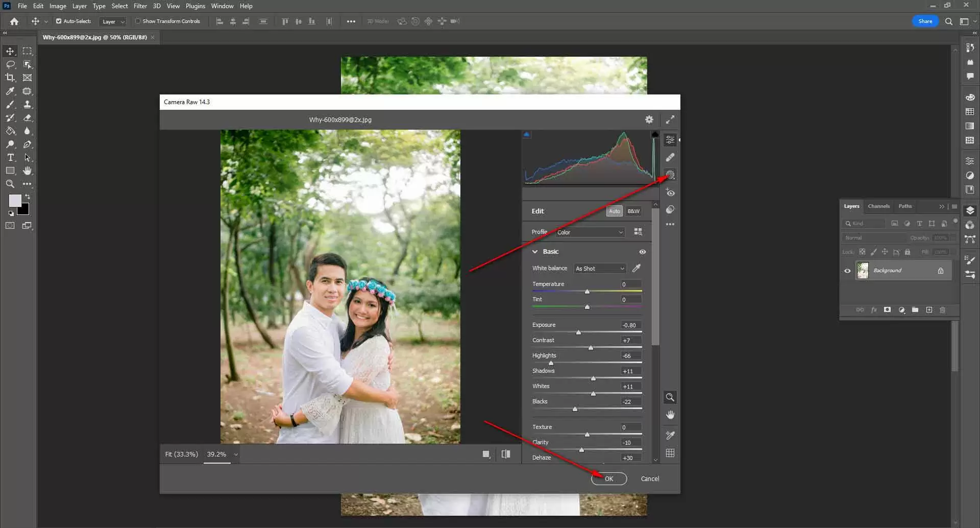Select the Eyedropper tool in left toolbar
Viewport: 980px width, 528px height.
(10, 91)
